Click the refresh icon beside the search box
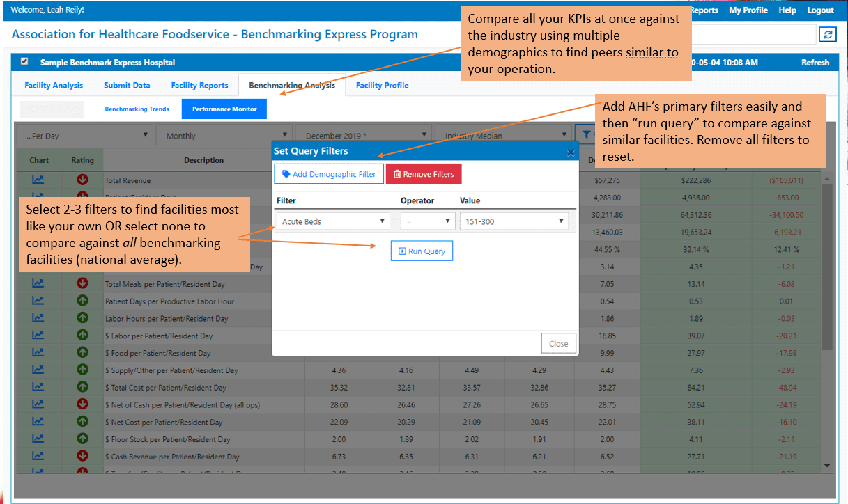848x504 pixels. point(826,35)
